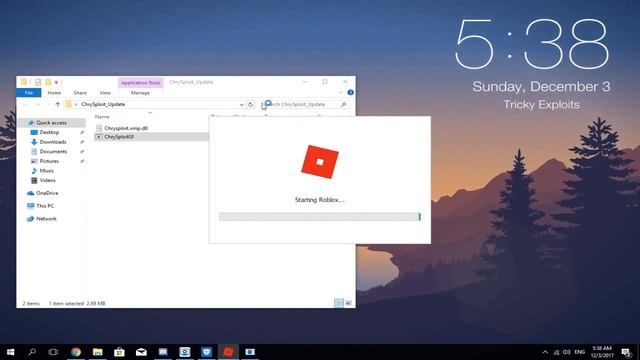Viewport: 640px width, 360px height.
Task: Expand the Explorer ribbon chevron
Action: pyautogui.click(x=340, y=93)
